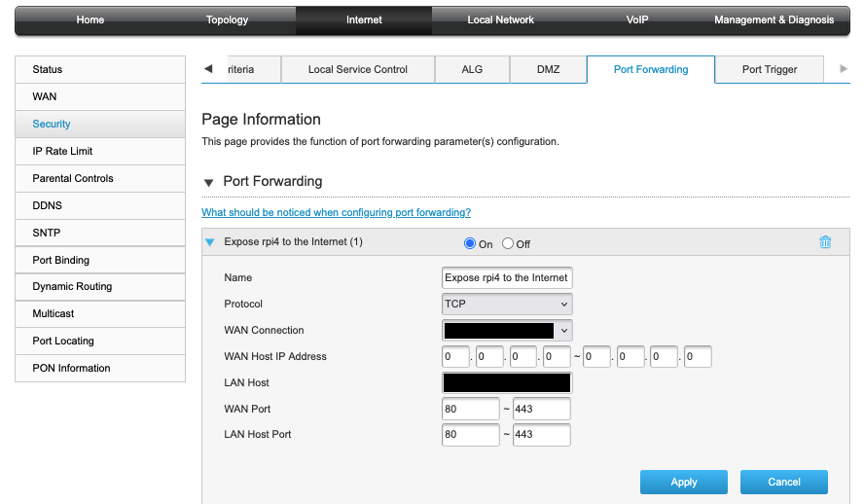The width and height of the screenshot is (864, 504).
Task: Click the WAN Port start field (80)
Action: pos(471,409)
